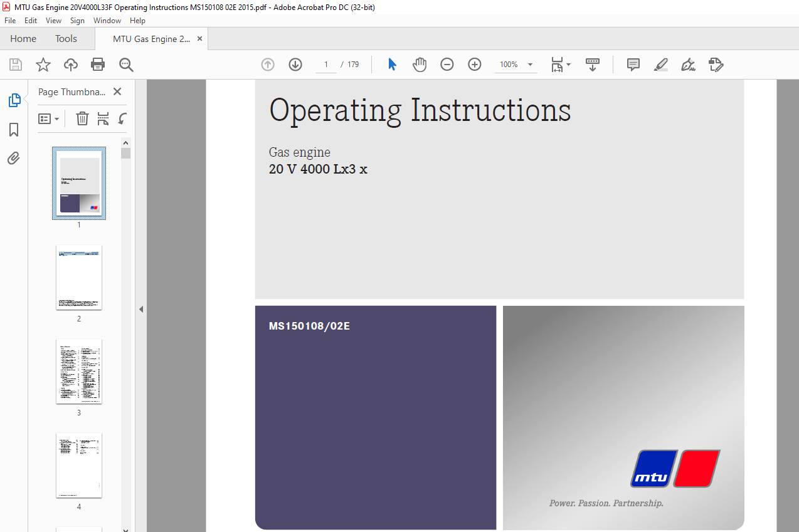This screenshot has height=532, width=799.
Task: Go to next page arrow
Action: pyautogui.click(x=295, y=65)
